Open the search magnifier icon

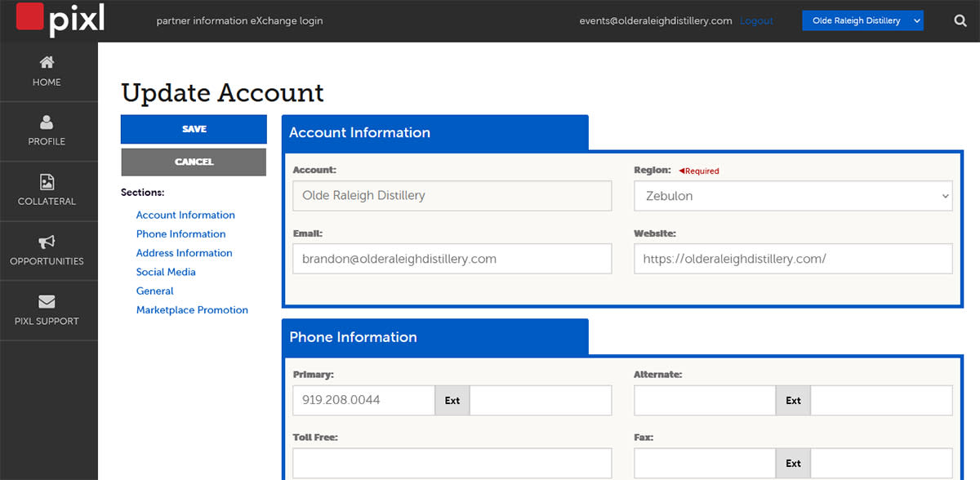pos(960,21)
